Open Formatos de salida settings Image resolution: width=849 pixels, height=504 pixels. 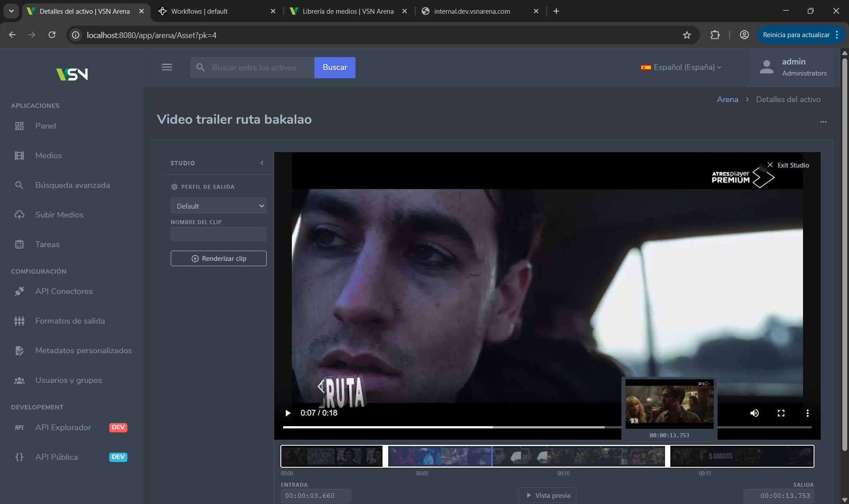70,321
